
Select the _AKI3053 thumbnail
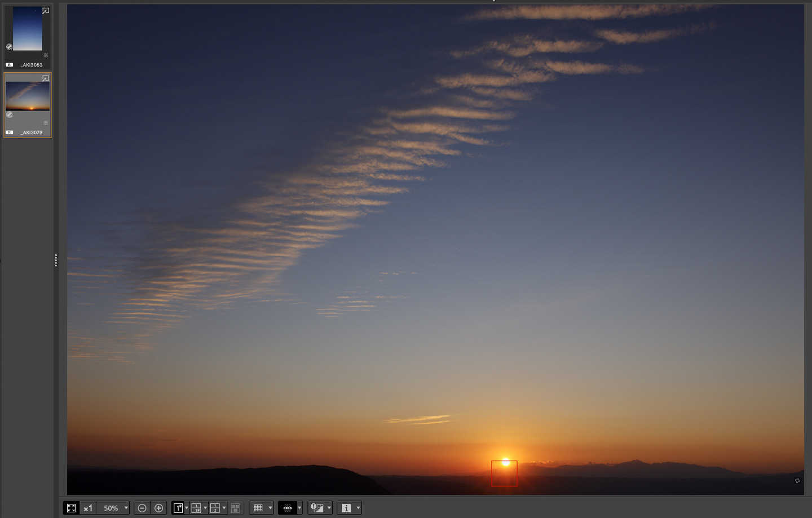click(28, 29)
